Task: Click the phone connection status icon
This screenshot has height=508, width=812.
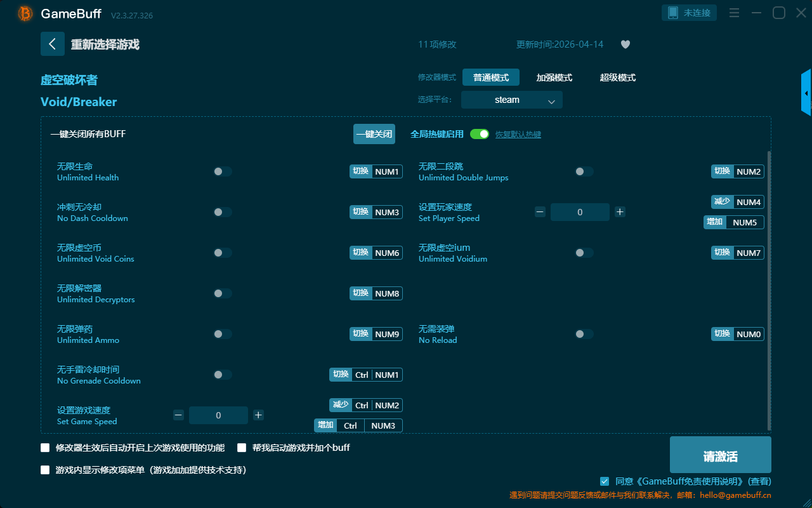Action: pos(673,13)
